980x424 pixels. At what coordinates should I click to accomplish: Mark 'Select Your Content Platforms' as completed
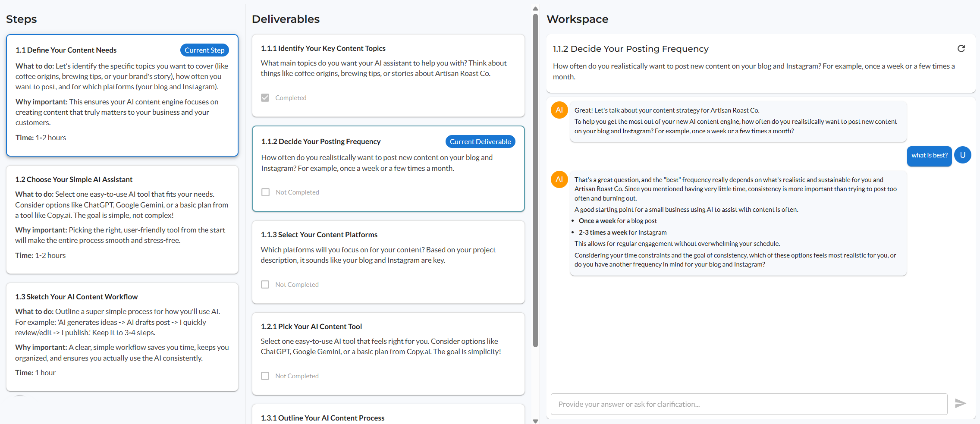pos(265,284)
